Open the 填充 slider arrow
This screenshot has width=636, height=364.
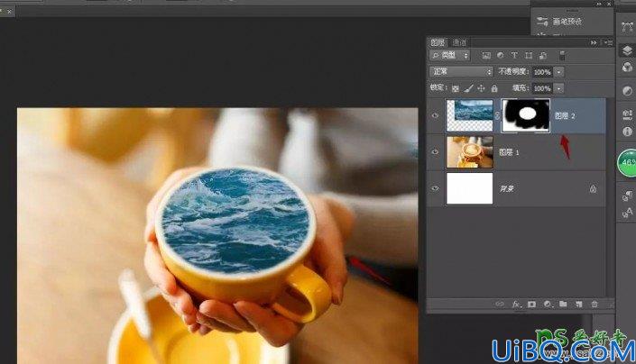pyautogui.click(x=559, y=88)
